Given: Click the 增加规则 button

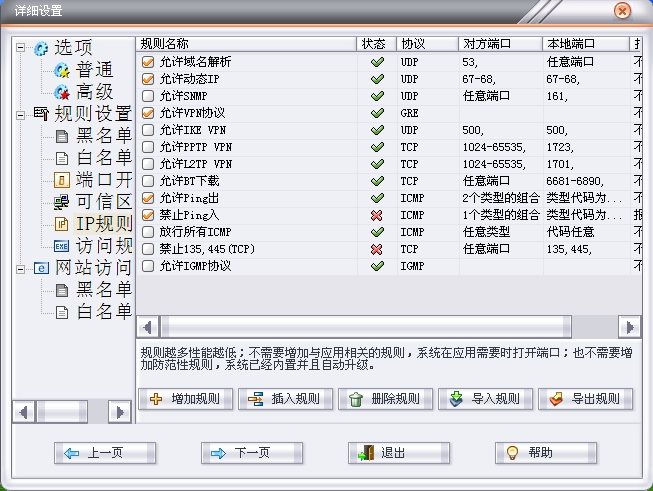Looking at the screenshot, I should (186, 399).
